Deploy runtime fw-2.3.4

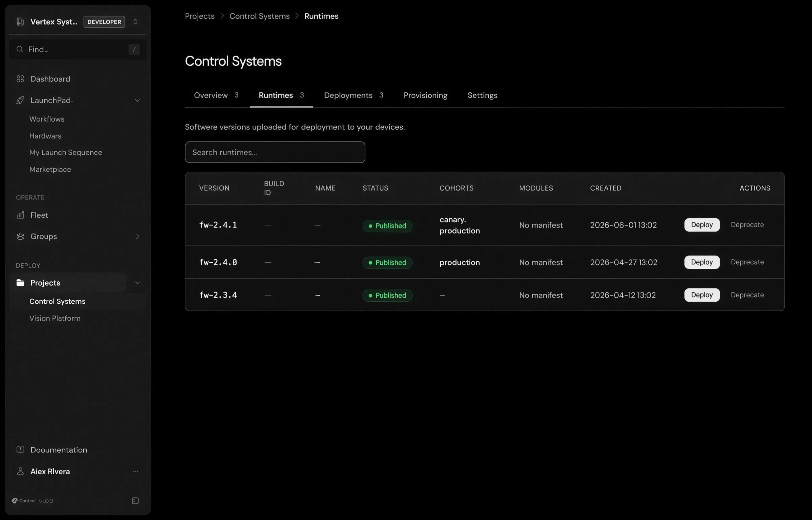(702, 295)
